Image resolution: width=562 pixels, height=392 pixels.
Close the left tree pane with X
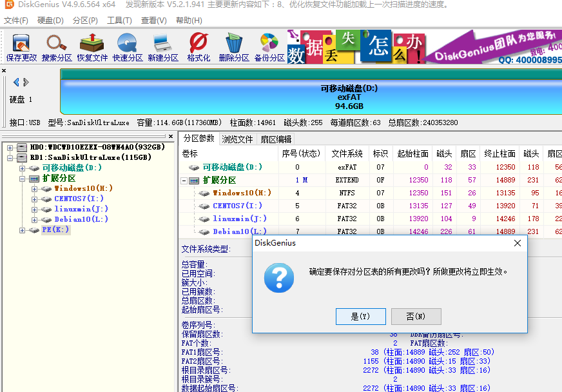point(171,136)
